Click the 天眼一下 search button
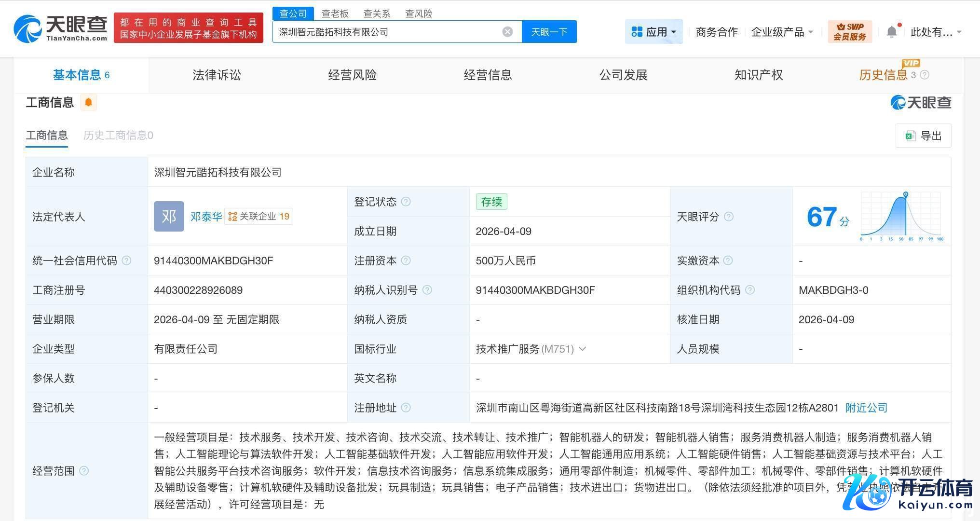The width and height of the screenshot is (980, 521). (x=549, y=32)
